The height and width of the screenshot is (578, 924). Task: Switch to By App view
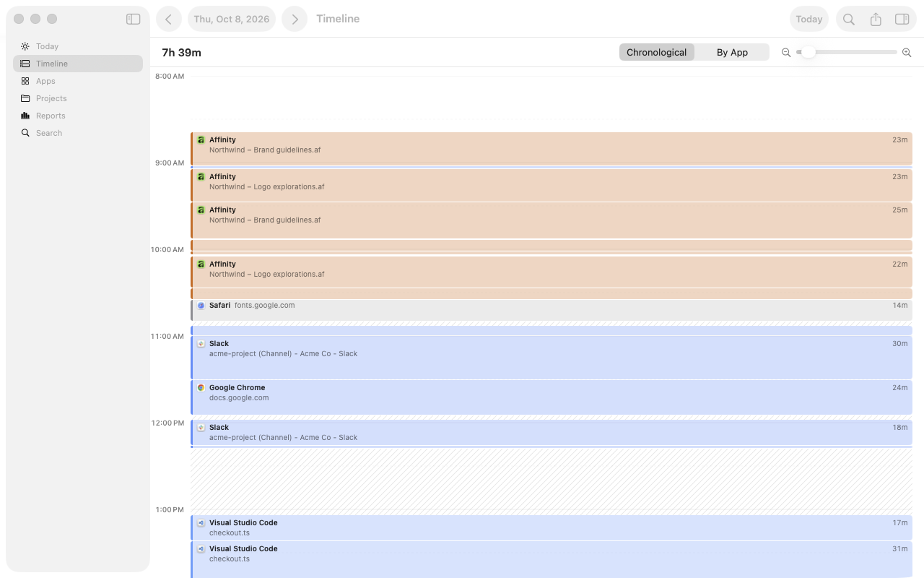click(732, 52)
